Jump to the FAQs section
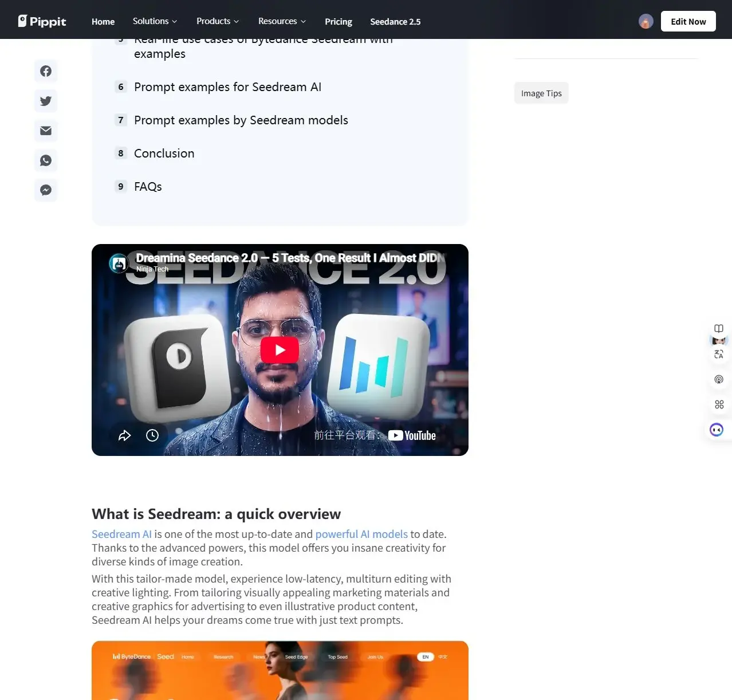This screenshot has height=700, width=732. click(x=148, y=187)
